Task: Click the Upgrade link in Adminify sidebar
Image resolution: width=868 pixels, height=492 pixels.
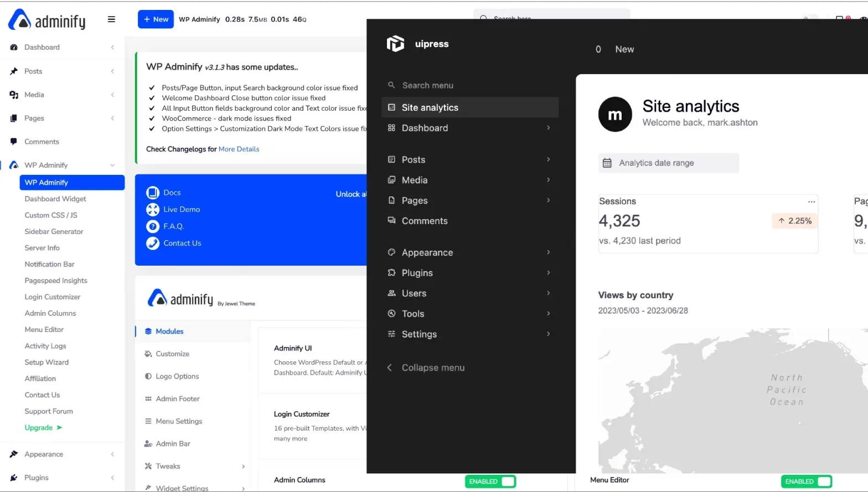Action: pos(43,428)
